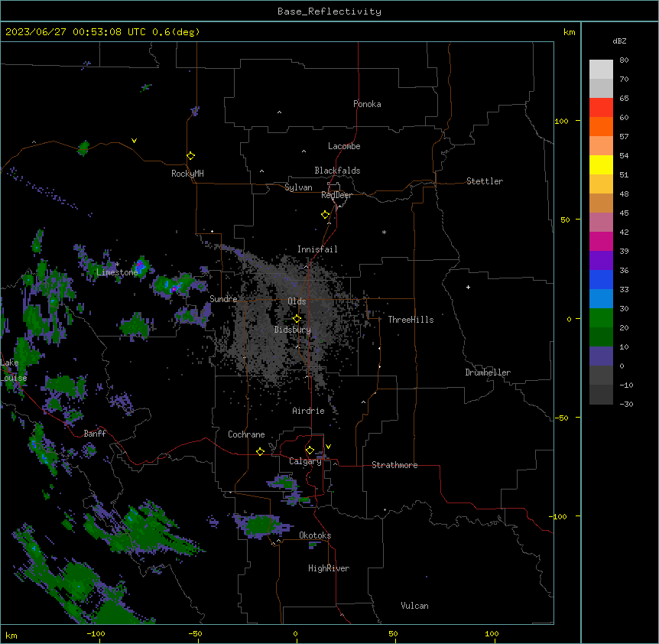
Task: Click the Banff label
Action: tap(95, 434)
